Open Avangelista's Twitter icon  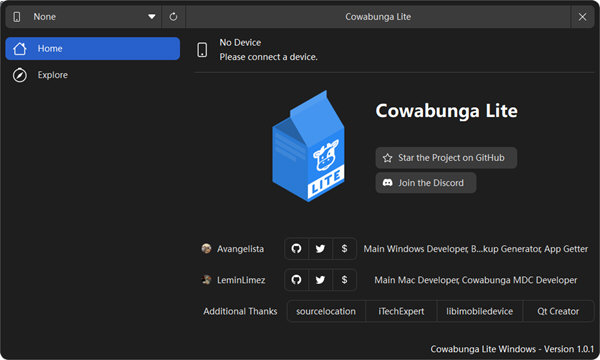[x=320, y=249]
